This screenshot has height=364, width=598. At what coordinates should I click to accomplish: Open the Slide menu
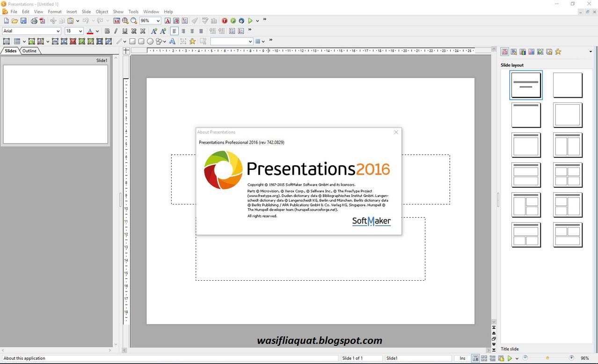click(x=86, y=12)
